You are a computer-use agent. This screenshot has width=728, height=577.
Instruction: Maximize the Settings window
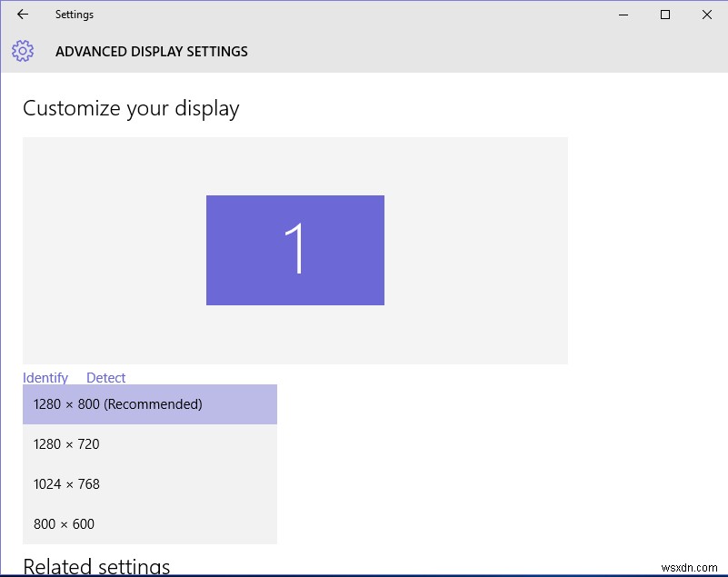665,15
